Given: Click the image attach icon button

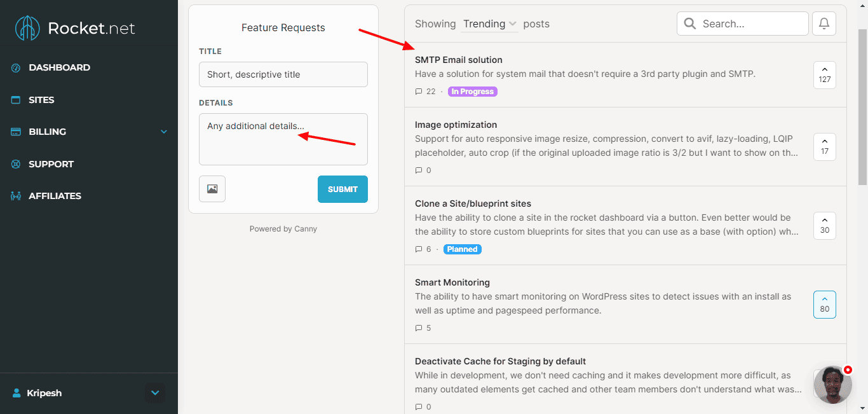Looking at the screenshot, I should pos(212,189).
